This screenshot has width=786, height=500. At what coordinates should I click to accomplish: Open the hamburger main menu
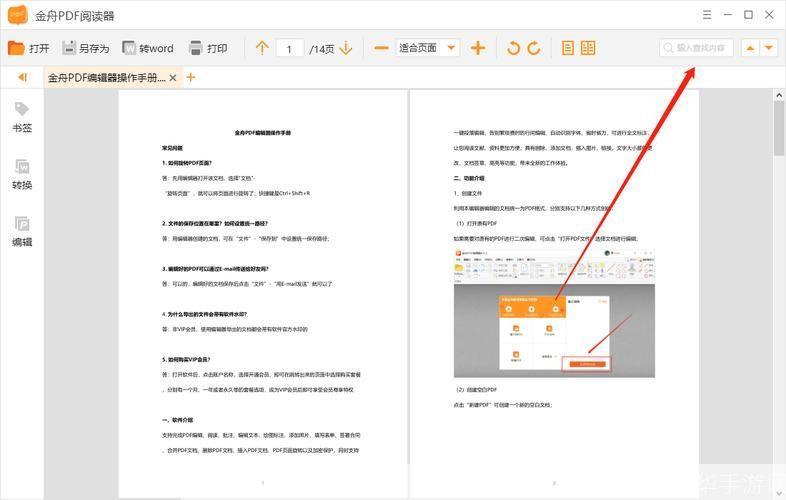pyautogui.click(x=707, y=15)
